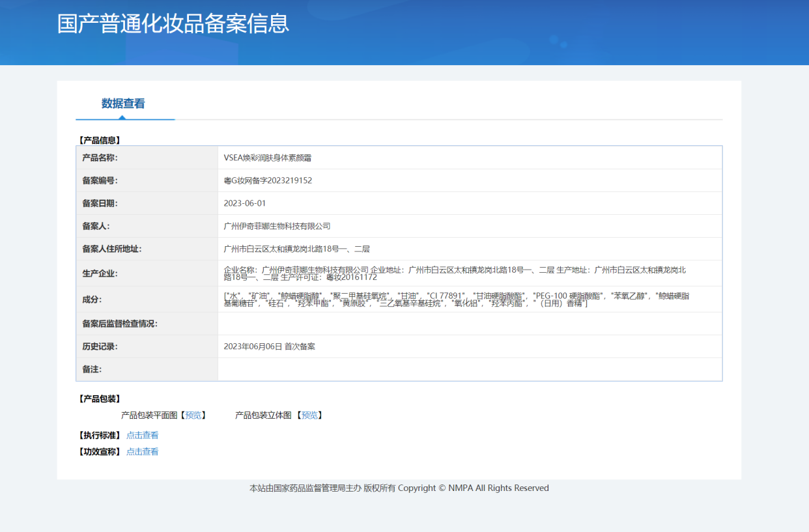Screen dimensions: 809x532
Task: Preview the 产品包装立体图 image
Action: point(310,415)
